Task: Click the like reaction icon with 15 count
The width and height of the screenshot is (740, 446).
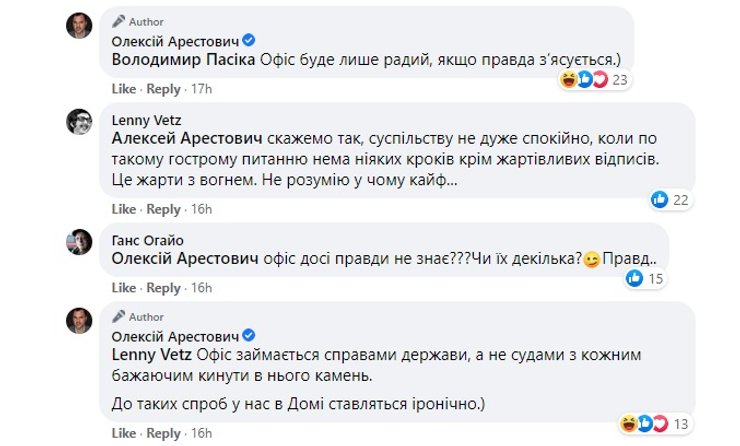Action: tap(634, 279)
